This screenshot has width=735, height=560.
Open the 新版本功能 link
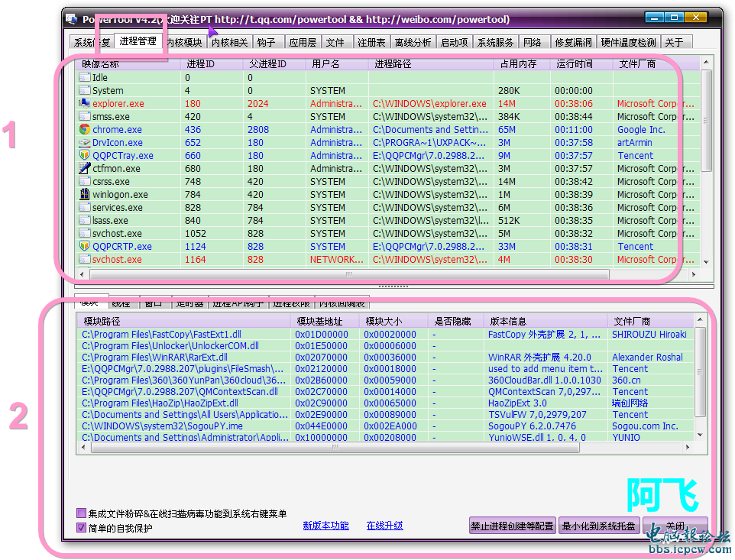click(x=325, y=526)
